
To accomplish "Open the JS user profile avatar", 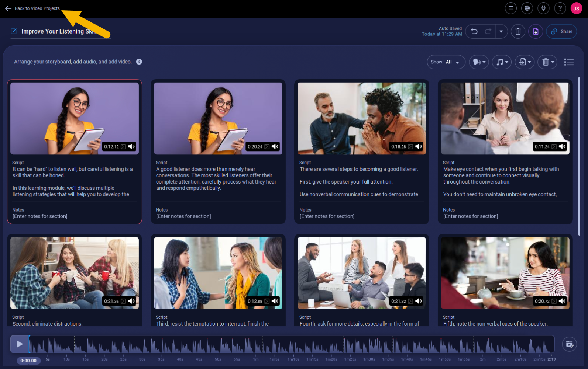I will 576,8.
